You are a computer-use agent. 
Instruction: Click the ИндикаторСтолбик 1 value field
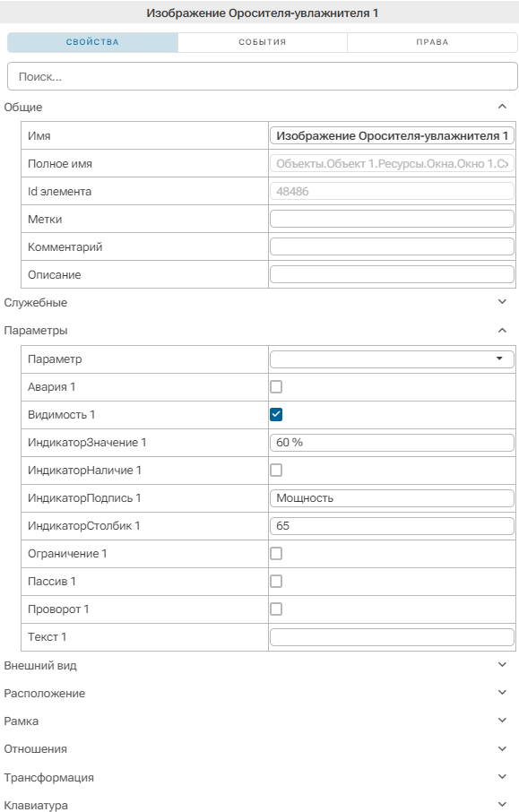pyautogui.click(x=392, y=525)
